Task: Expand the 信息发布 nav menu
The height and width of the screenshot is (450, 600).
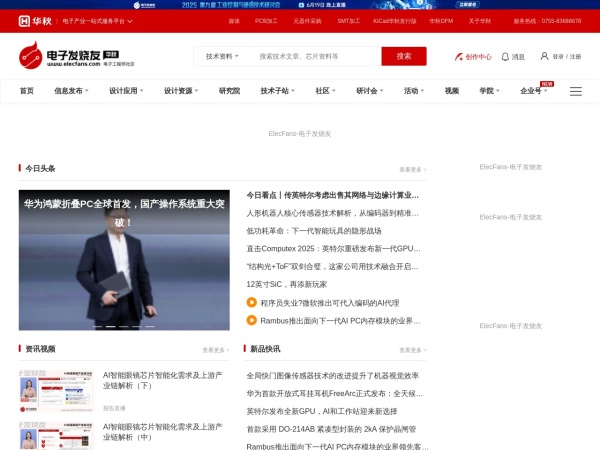Action: [x=71, y=91]
